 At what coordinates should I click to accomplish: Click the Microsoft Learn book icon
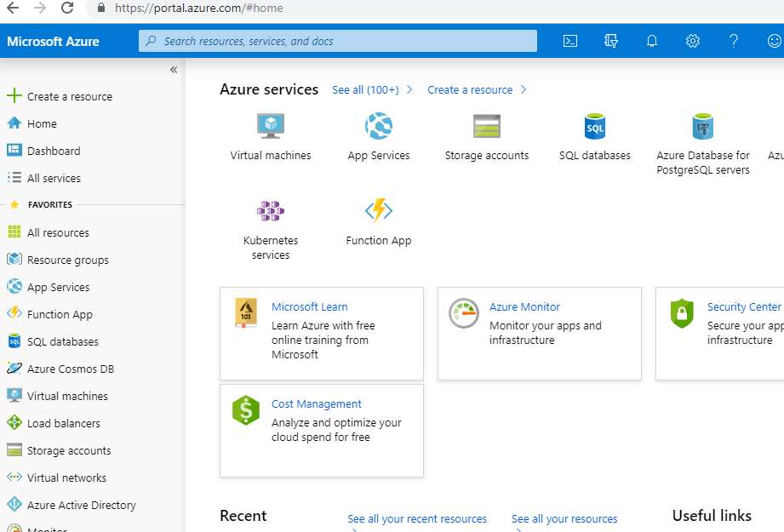(x=245, y=312)
